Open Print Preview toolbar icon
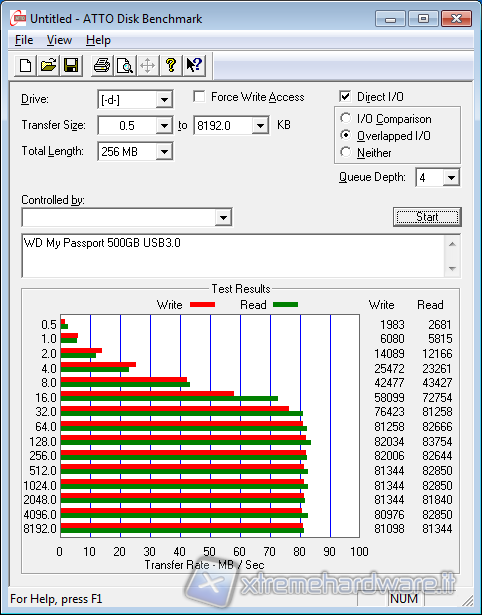This screenshot has width=482, height=615. click(x=125, y=65)
